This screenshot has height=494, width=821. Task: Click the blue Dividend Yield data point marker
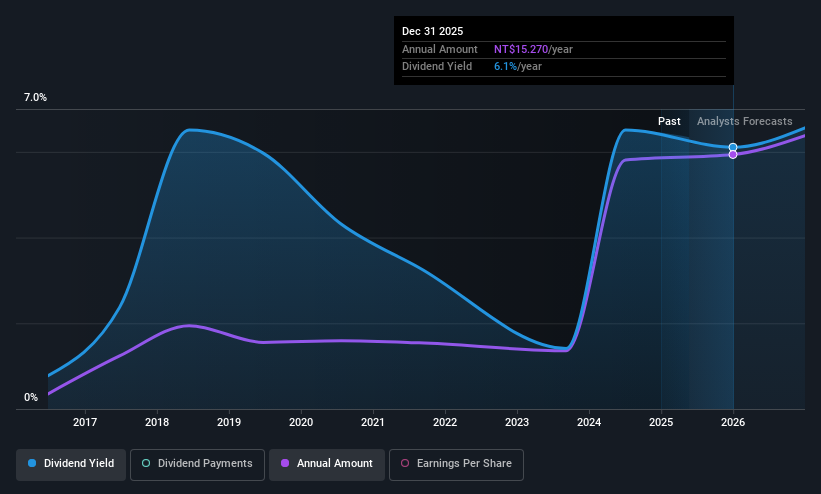click(733, 147)
